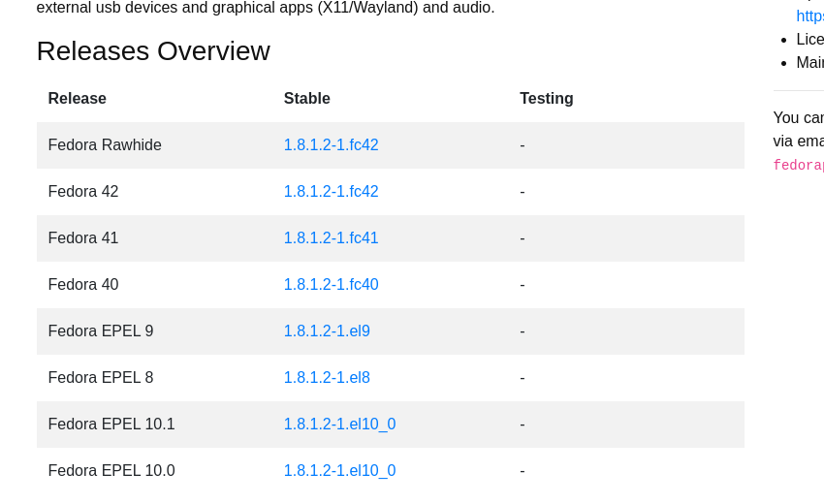Select the Fedora 41 release cell

83,238
